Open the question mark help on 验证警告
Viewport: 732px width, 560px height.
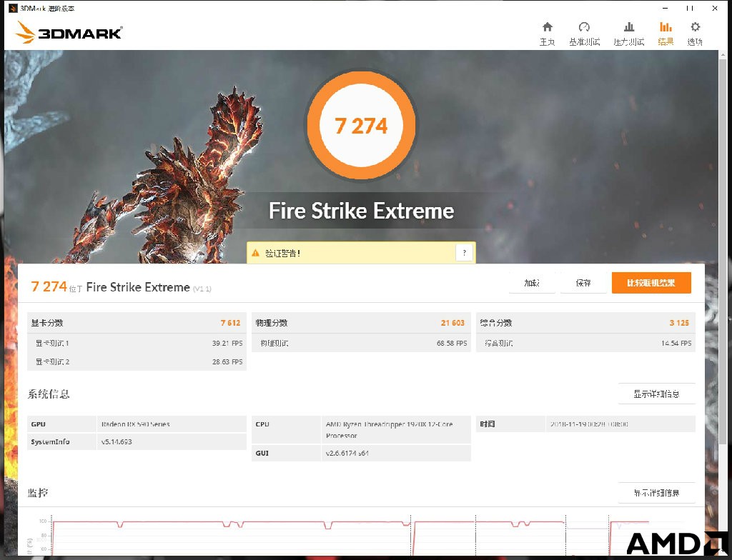coord(464,253)
